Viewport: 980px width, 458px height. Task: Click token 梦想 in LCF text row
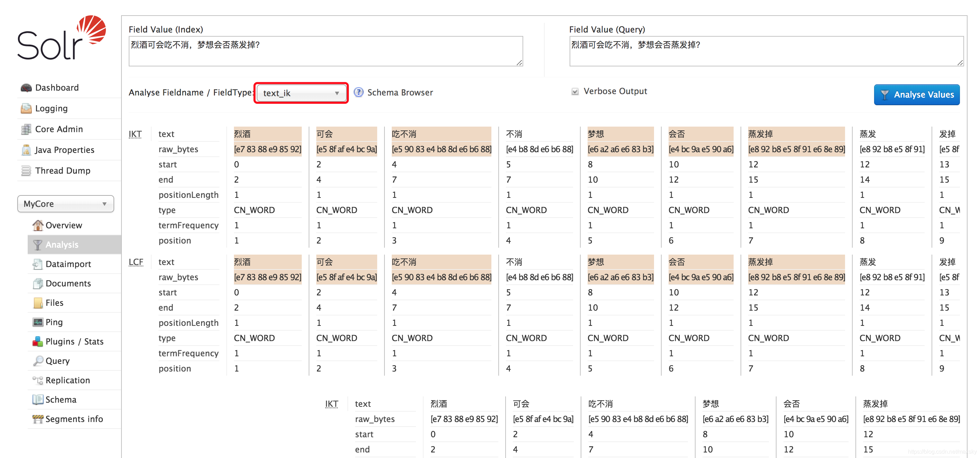(x=596, y=262)
